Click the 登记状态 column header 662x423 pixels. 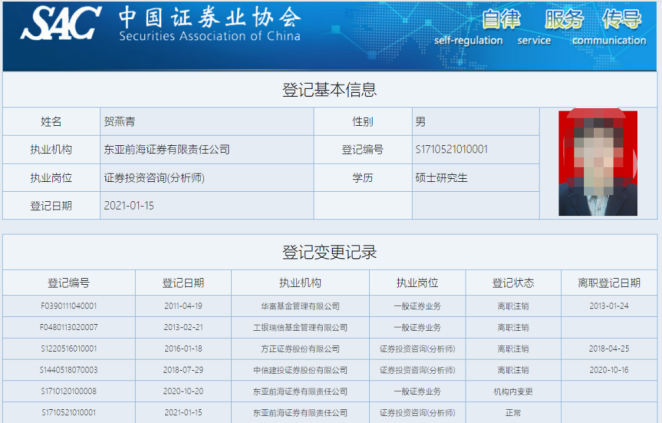coord(515,283)
